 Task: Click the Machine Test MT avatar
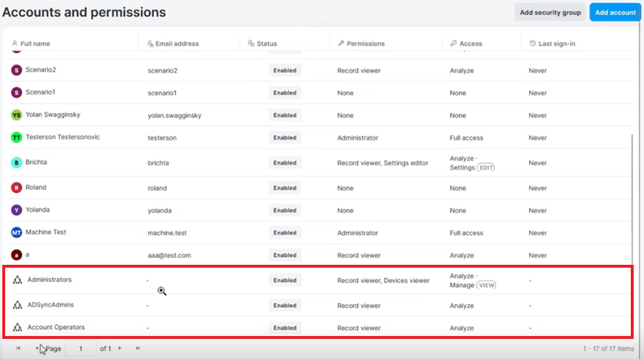coord(17,233)
